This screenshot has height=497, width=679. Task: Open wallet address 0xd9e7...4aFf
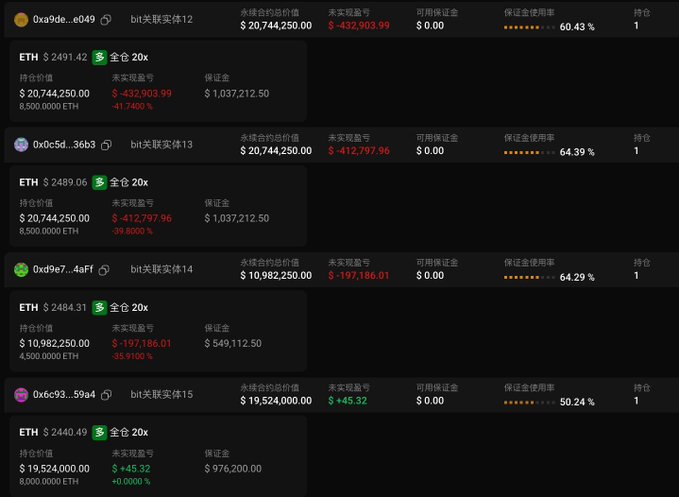tap(63, 269)
